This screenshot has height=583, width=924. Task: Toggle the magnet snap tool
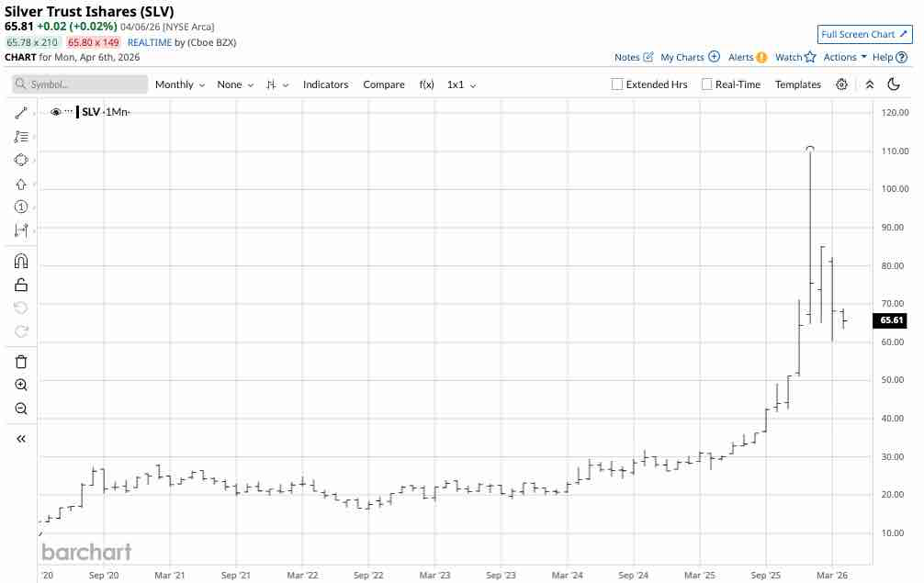pyautogui.click(x=21, y=261)
